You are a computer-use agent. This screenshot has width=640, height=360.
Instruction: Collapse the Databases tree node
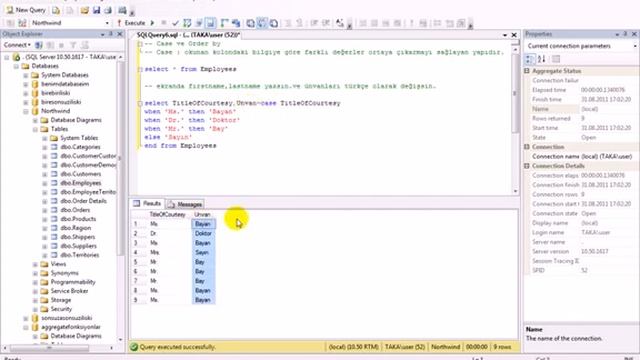[x=16, y=66]
